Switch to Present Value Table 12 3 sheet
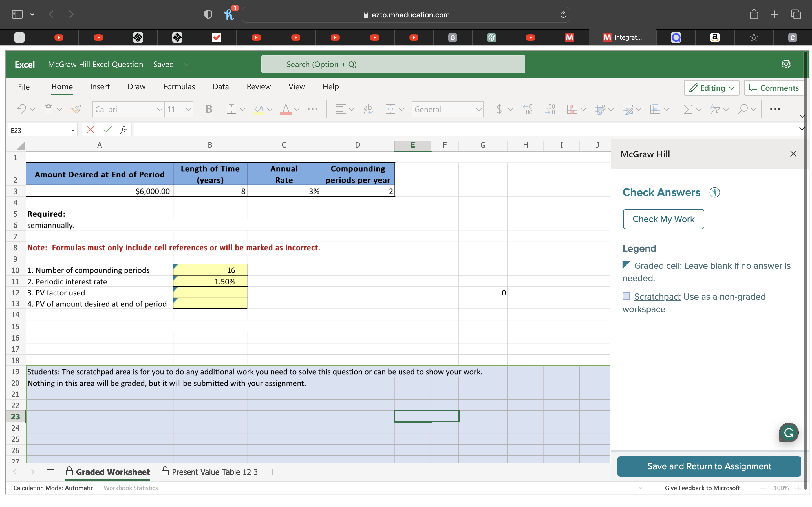The height and width of the screenshot is (507, 812). pos(214,472)
